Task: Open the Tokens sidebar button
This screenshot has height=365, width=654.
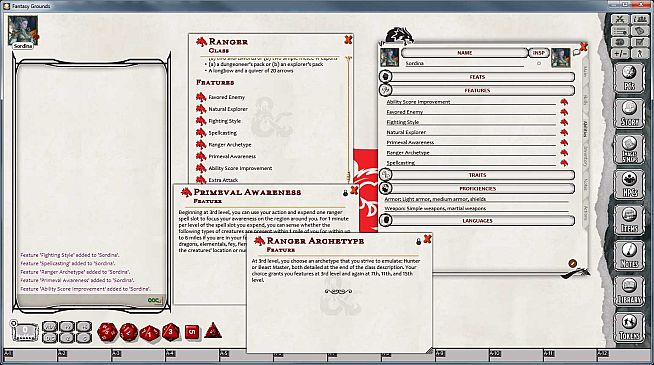Action: click(629, 327)
